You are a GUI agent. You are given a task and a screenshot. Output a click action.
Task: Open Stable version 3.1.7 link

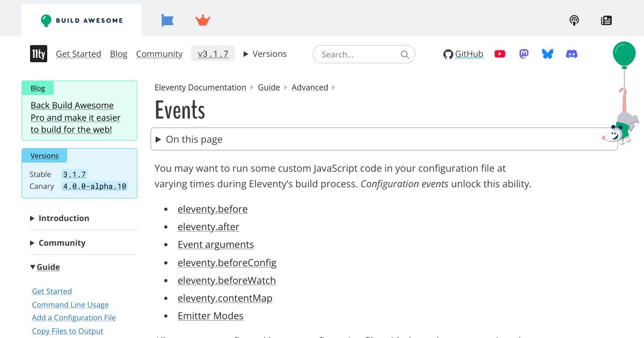click(x=75, y=174)
